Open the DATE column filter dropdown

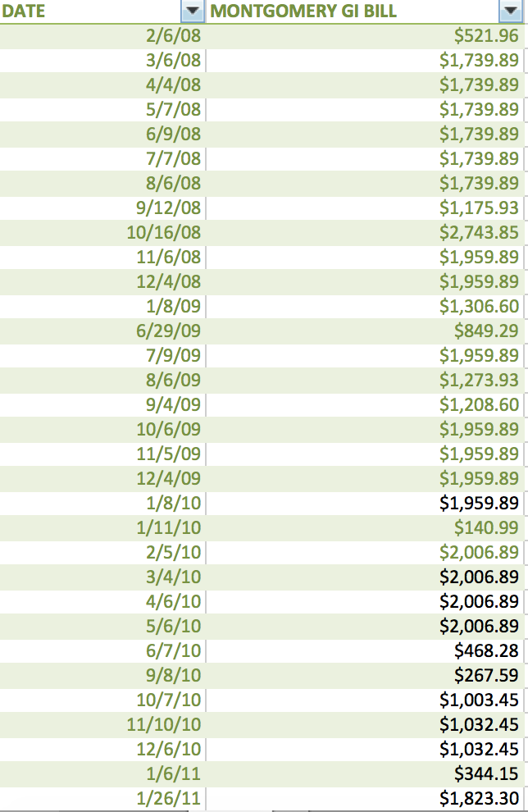[x=193, y=11]
